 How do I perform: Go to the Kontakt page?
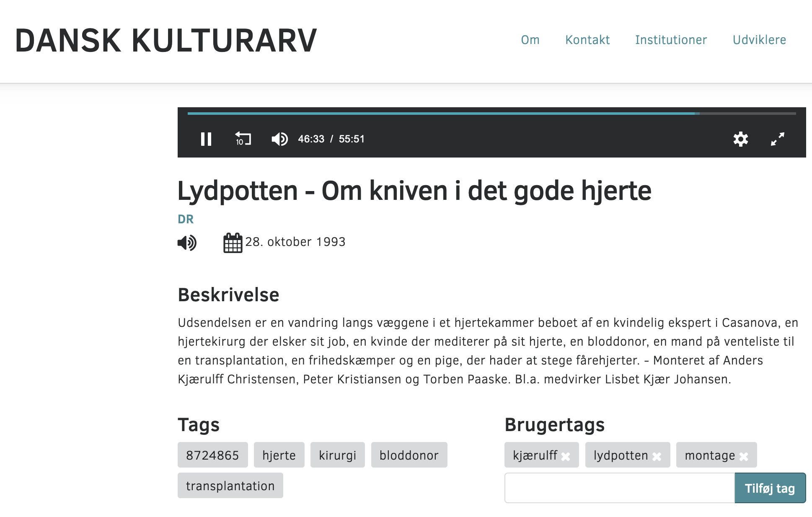coord(587,40)
